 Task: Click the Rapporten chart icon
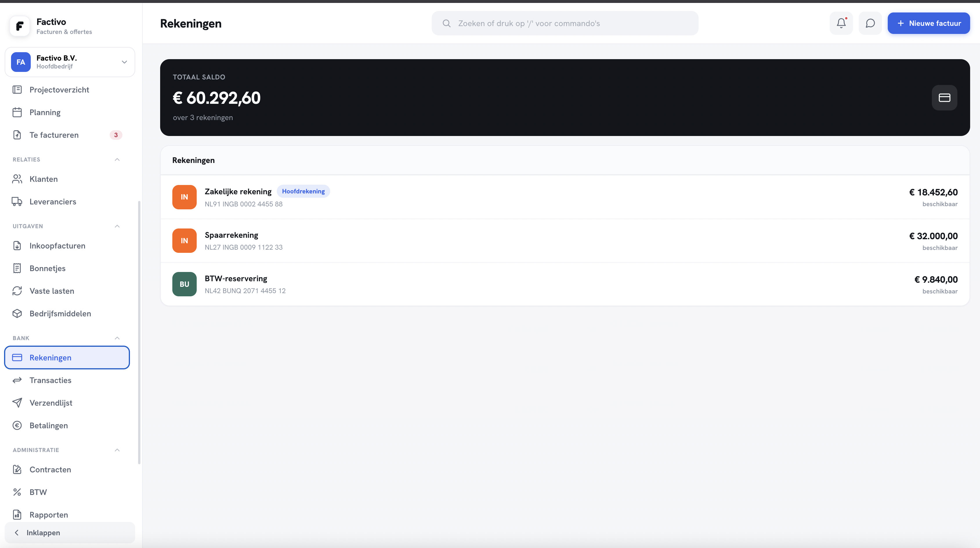17,515
